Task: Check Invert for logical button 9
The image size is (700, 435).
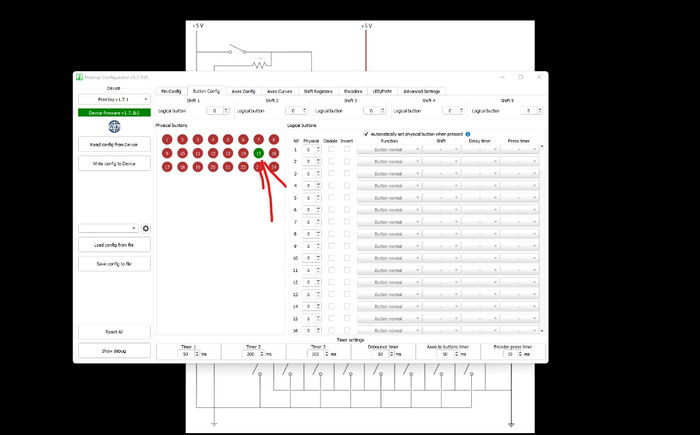Action: click(x=347, y=246)
